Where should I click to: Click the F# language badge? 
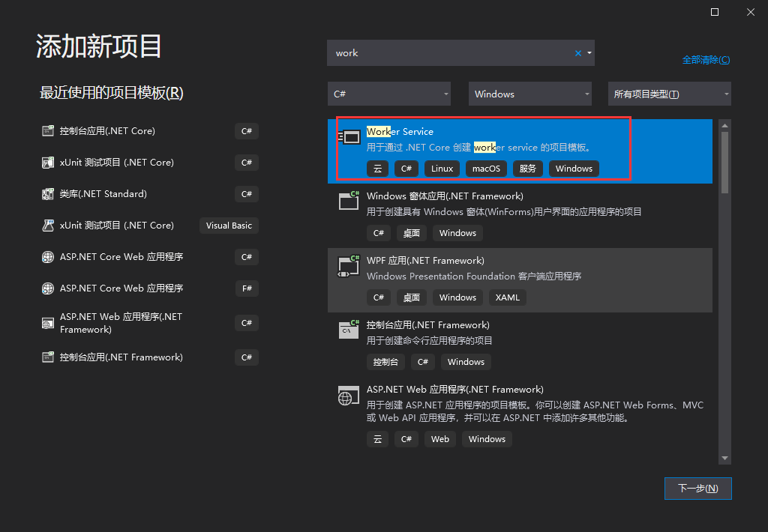pos(247,288)
